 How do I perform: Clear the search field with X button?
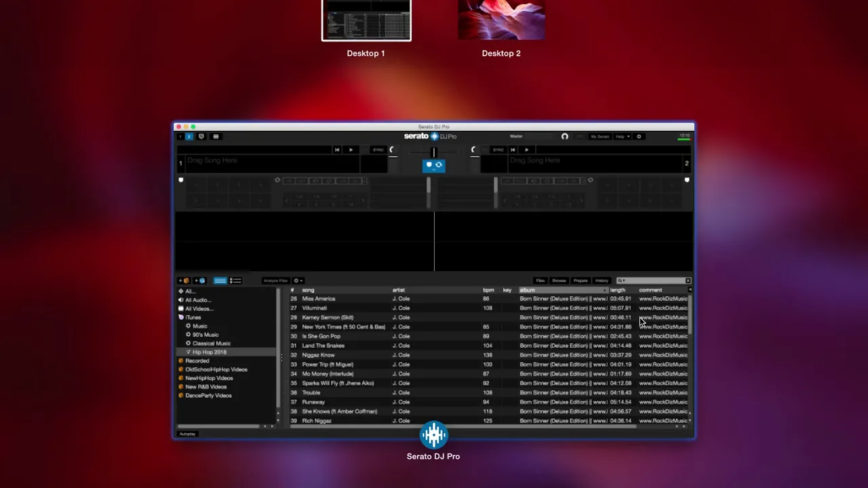(688, 281)
